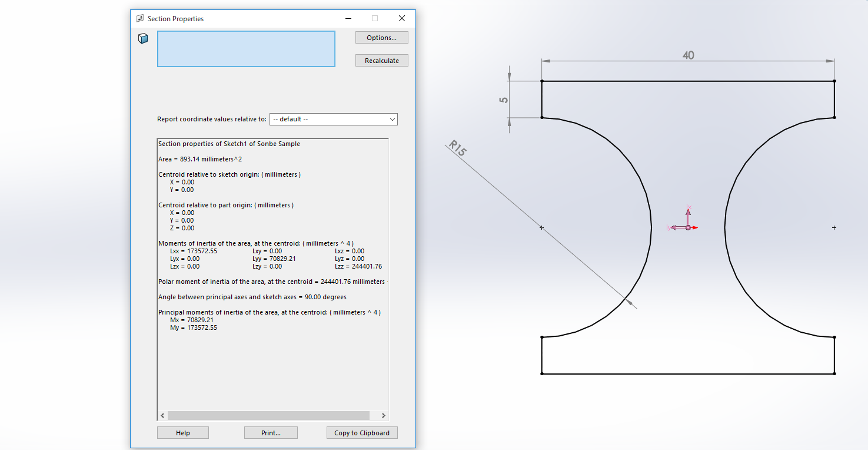Copy results to clipboard
This screenshot has height=450, width=868.
point(362,433)
